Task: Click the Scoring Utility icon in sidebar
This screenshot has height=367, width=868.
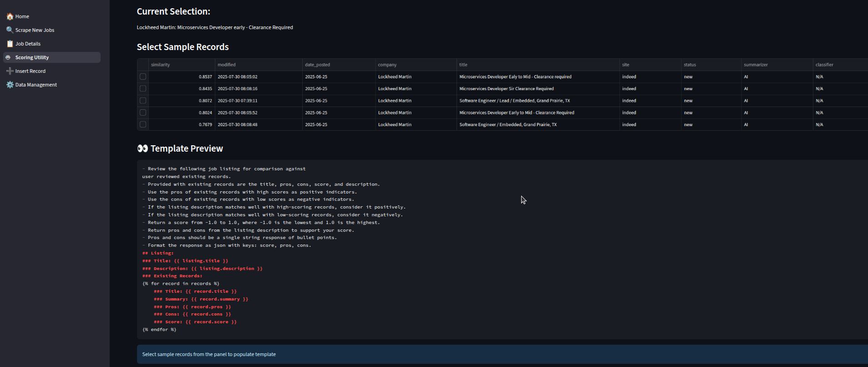Action: 8,57
